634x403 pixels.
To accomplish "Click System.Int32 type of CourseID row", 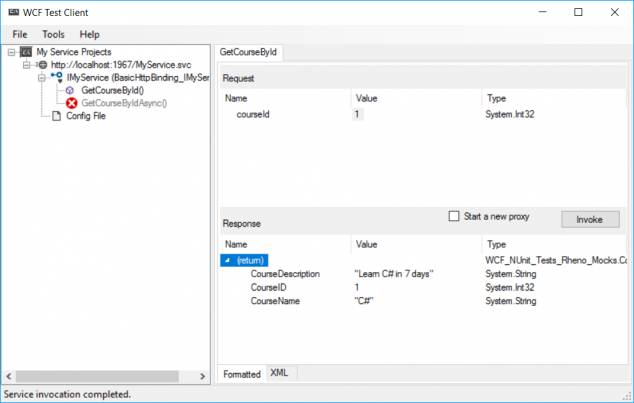I will click(510, 287).
